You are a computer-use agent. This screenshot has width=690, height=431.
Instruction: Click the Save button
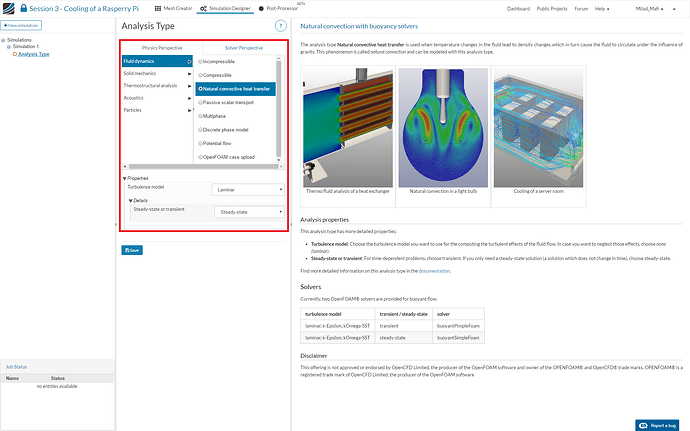point(132,250)
